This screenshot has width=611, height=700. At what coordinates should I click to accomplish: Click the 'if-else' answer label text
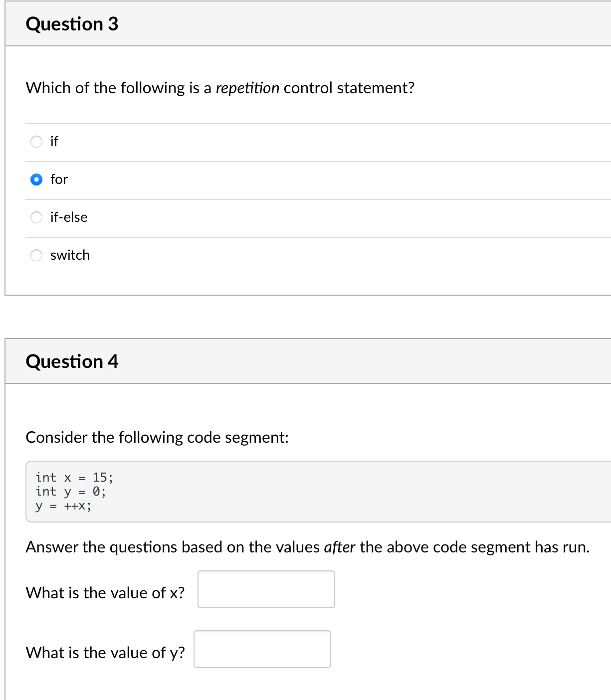tap(69, 217)
